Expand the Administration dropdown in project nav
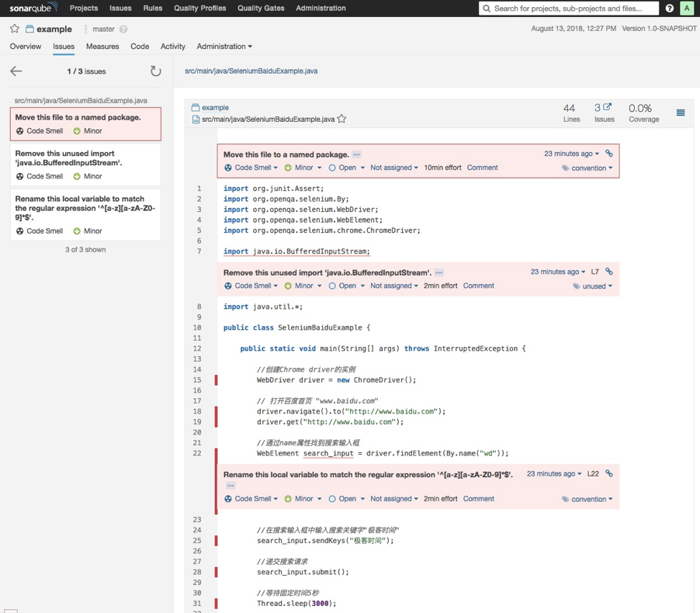700x613 pixels. click(x=224, y=47)
